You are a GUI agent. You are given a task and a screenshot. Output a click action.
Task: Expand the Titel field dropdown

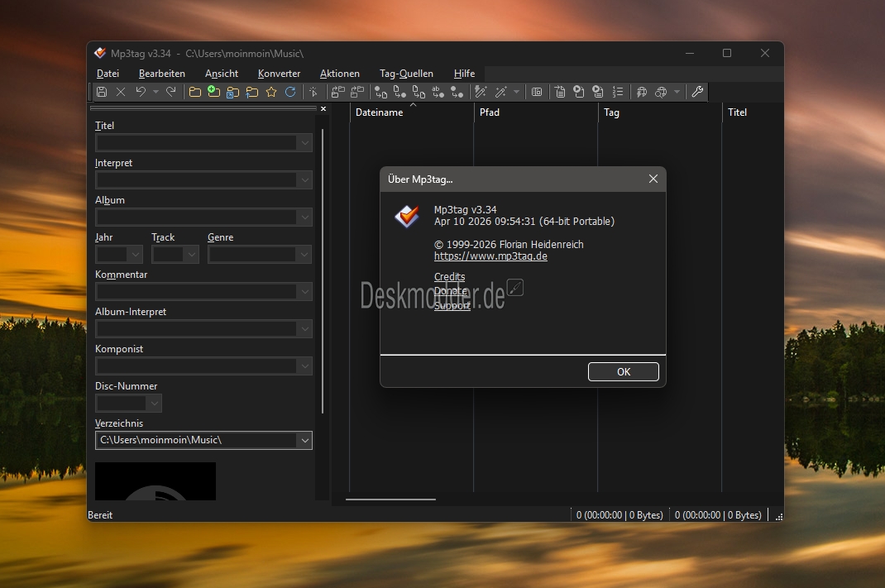tap(304, 143)
